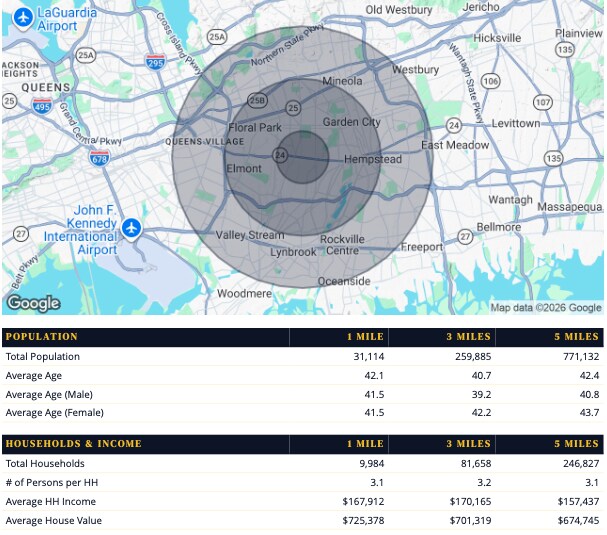The width and height of the screenshot is (607, 535).
Task: Click the route 107 marker
Action: coord(543,102)
